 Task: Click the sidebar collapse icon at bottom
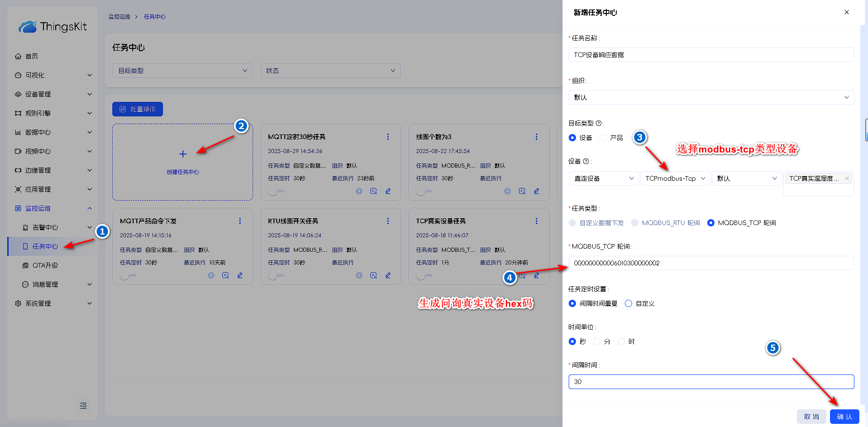coord(83,406)
